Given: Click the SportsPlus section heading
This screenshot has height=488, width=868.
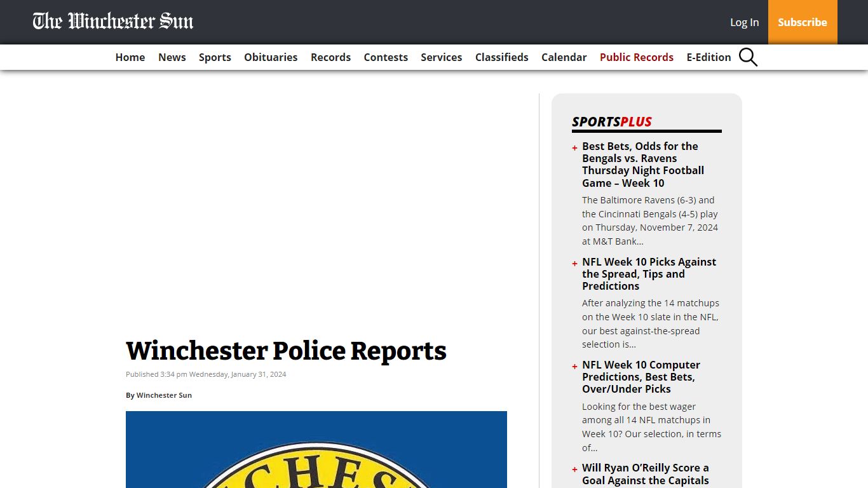Looking at the screenshot, I should (612, 121).
